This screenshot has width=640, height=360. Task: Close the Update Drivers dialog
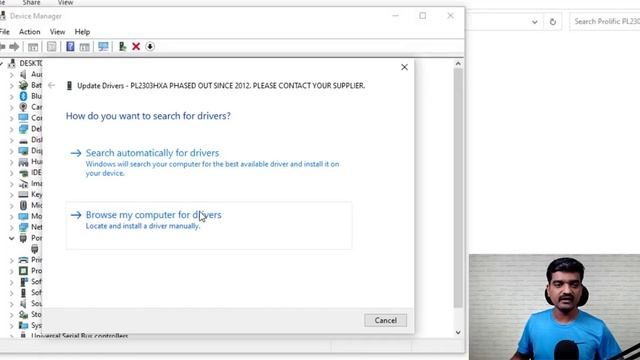404,67
